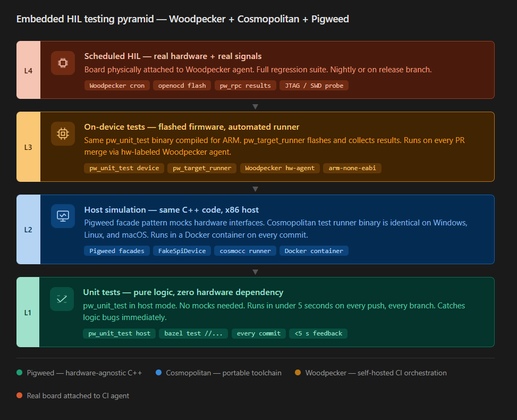Image resolution: width=517 pixels, height=420 pixels.
Task: Click the chip icon in Scheduled HIL card
Action: 63,63
